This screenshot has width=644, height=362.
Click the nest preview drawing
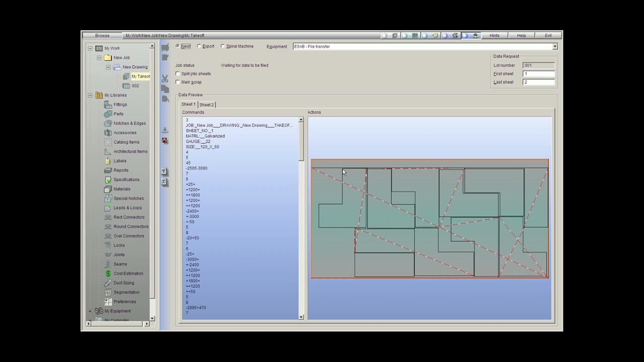pyautogui.click(x=430, y=219)
